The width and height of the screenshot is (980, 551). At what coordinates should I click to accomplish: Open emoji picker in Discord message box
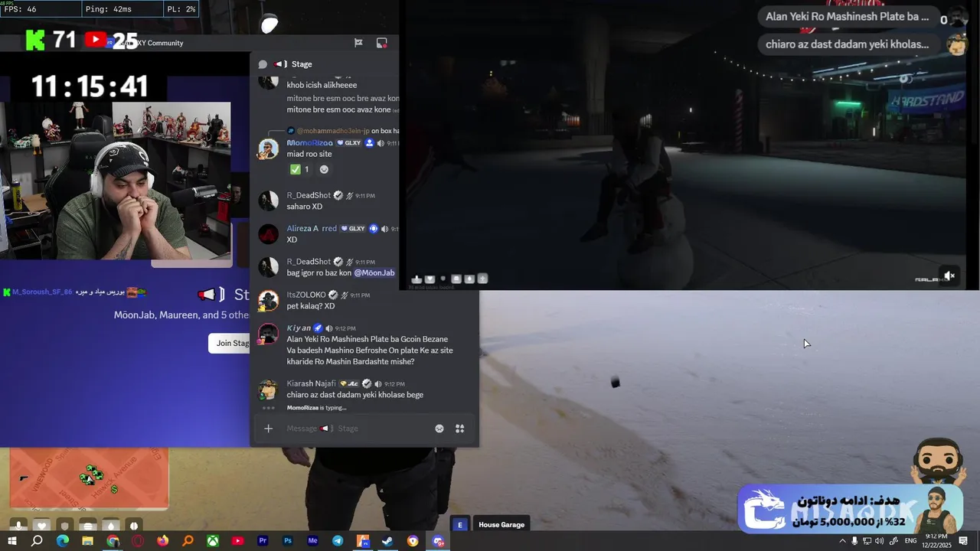[x=439, y=429]
